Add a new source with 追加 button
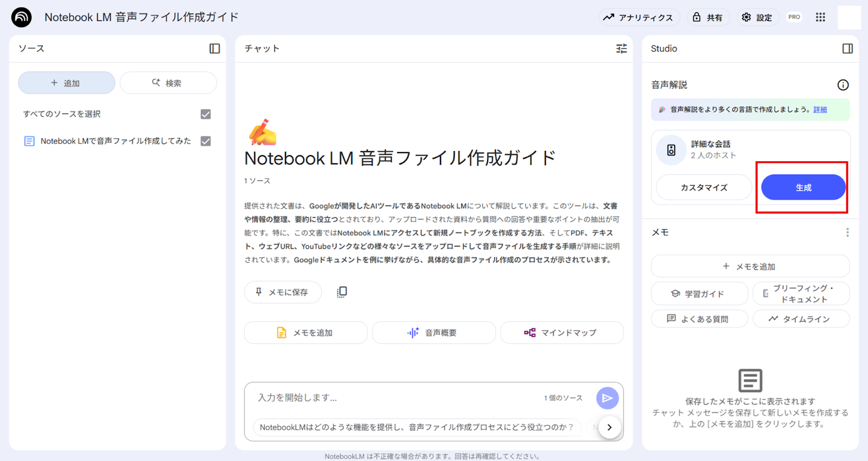 click(x=67, y=83)
